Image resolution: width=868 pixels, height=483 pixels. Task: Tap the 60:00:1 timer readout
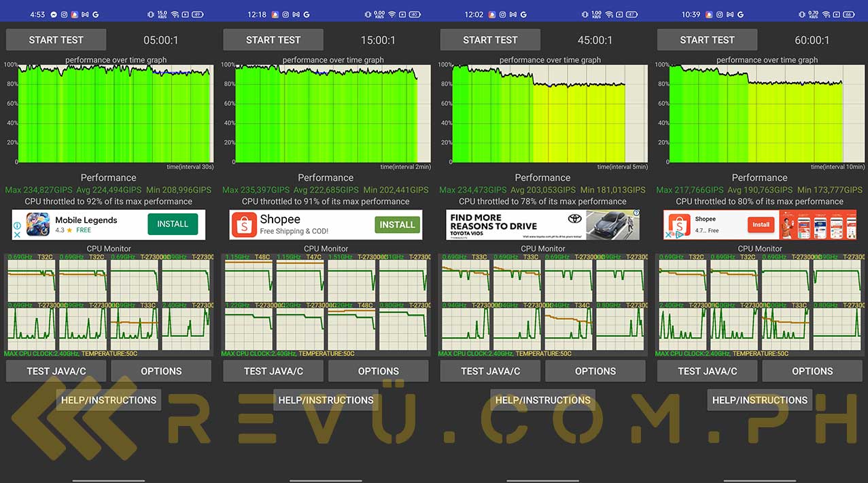(812, 40)
